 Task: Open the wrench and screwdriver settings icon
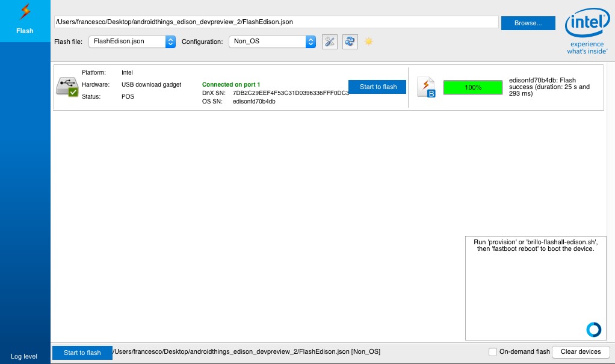point(330,42)
